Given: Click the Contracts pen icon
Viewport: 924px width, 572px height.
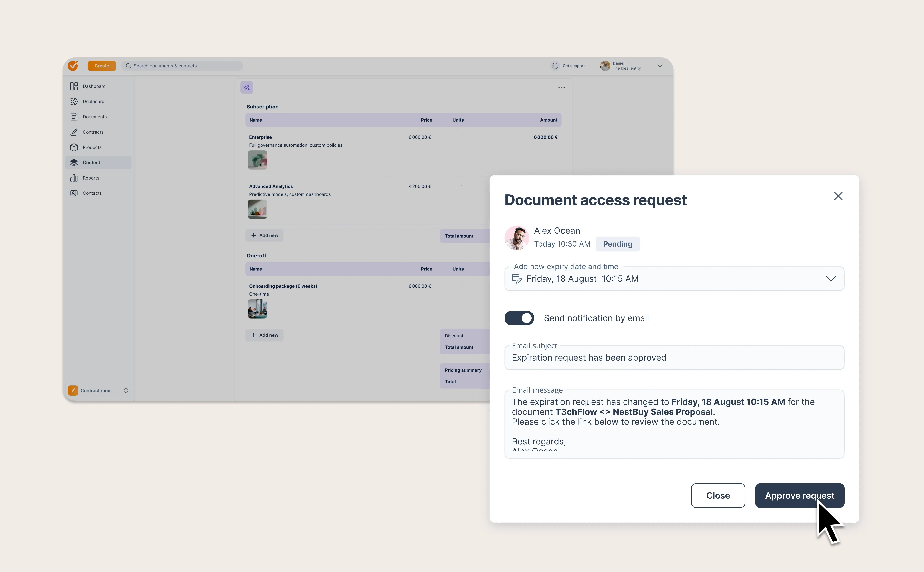Looking at the screenshot, I should (74, 132).
